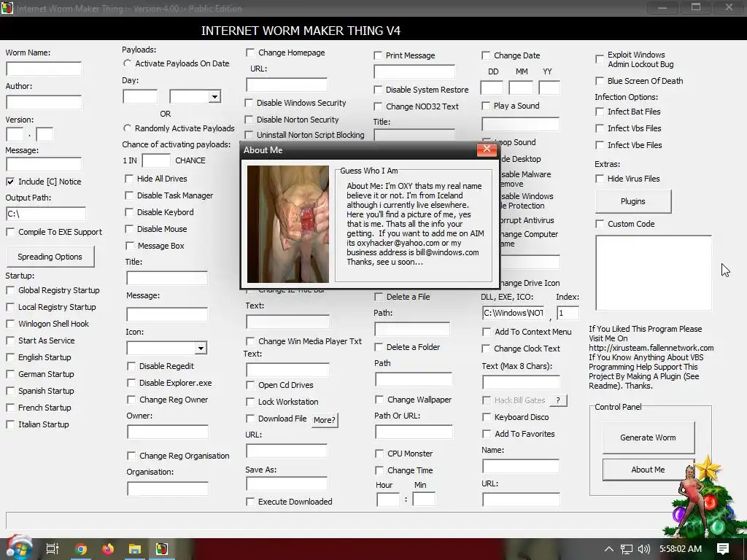
Task: Tick the Disable Task Manager checkbox
Action: pyautogui.click(x=129, y=195)
